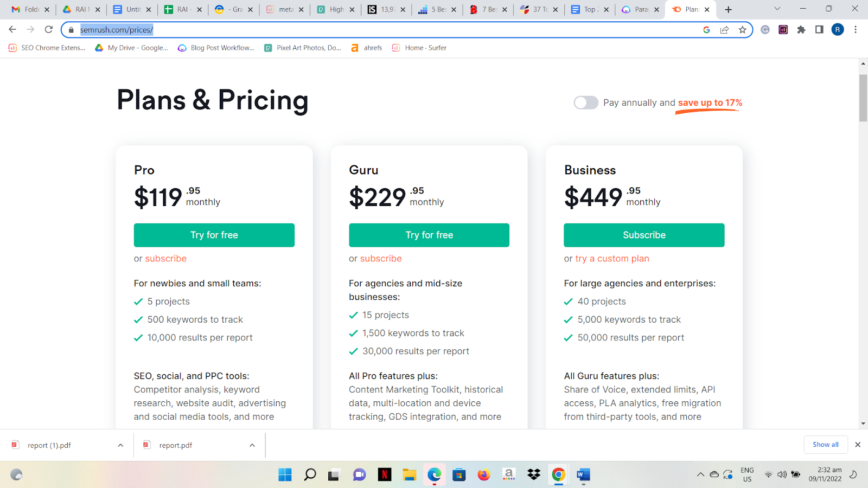
Task: Expand options for report (1).pdf download
Action: 120,445
